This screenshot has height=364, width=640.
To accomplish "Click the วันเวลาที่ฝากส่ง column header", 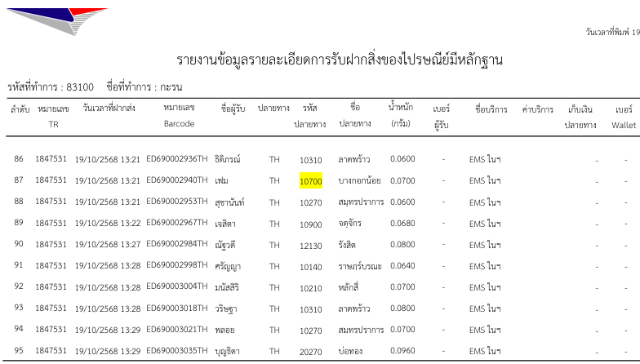I will pos(109,108).
